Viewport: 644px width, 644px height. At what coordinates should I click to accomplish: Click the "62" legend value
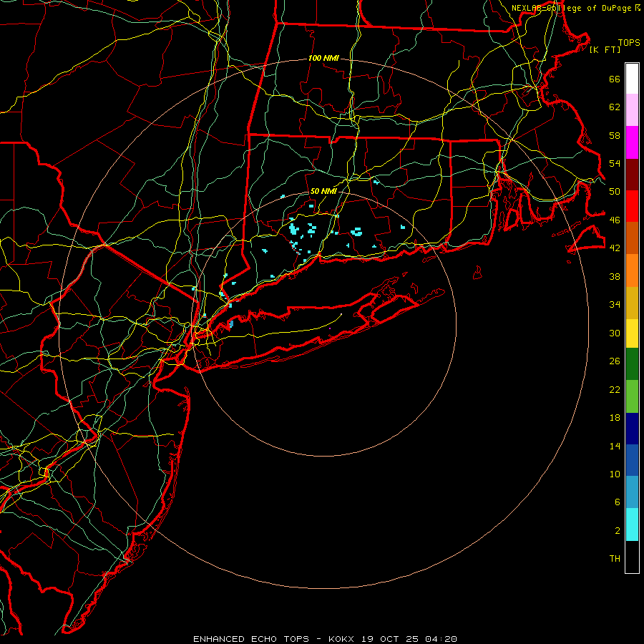[x=615, y=107]
